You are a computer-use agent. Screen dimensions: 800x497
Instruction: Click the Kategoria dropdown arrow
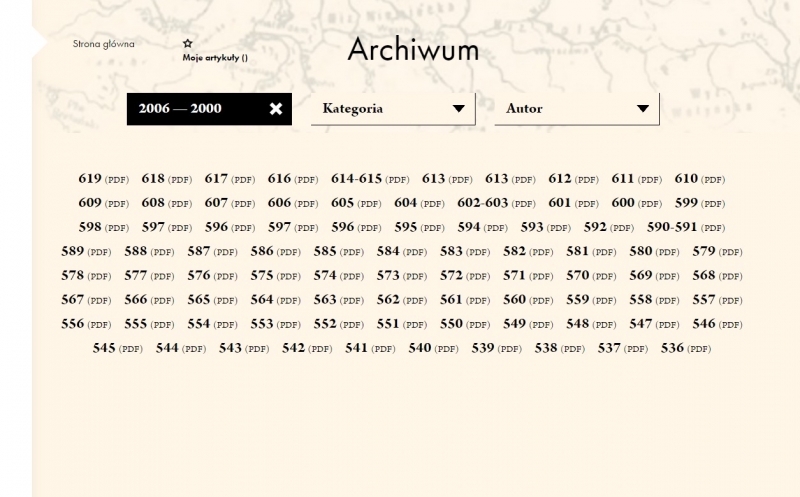459,109
